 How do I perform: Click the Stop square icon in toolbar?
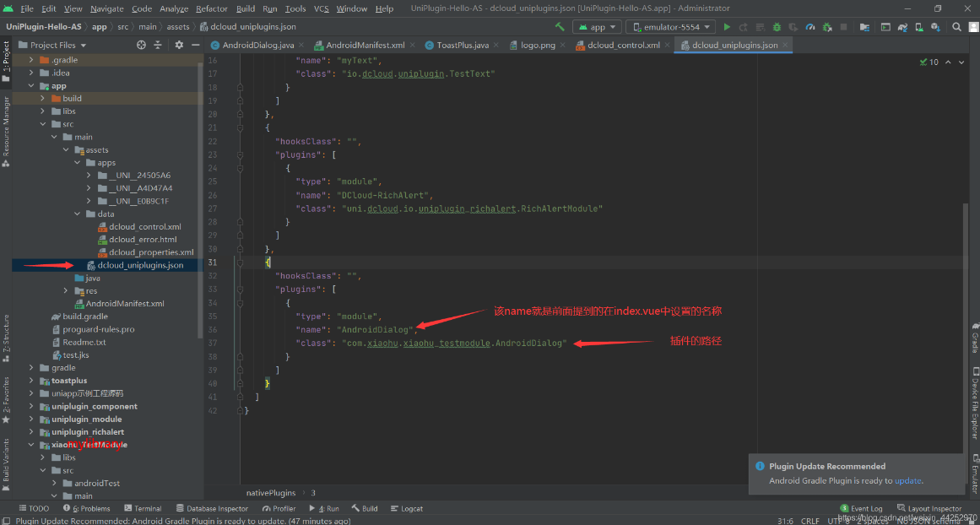click(x=844, y=27)
